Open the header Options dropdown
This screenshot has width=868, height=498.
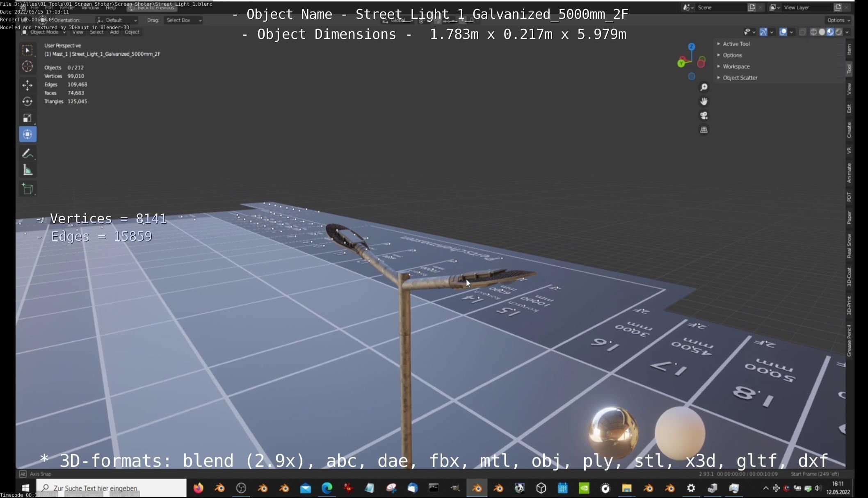838,20
